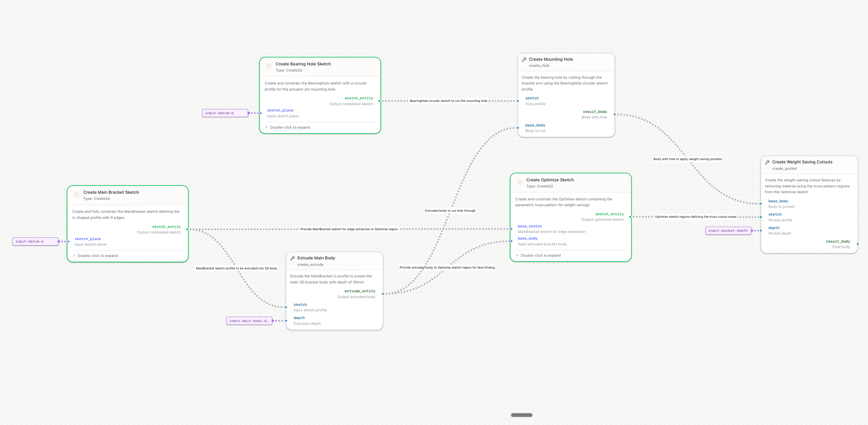Screen dimensions: 868x425
Task: Click the horizontal scrollbar handle at bottom
Action: coord(521,415)
